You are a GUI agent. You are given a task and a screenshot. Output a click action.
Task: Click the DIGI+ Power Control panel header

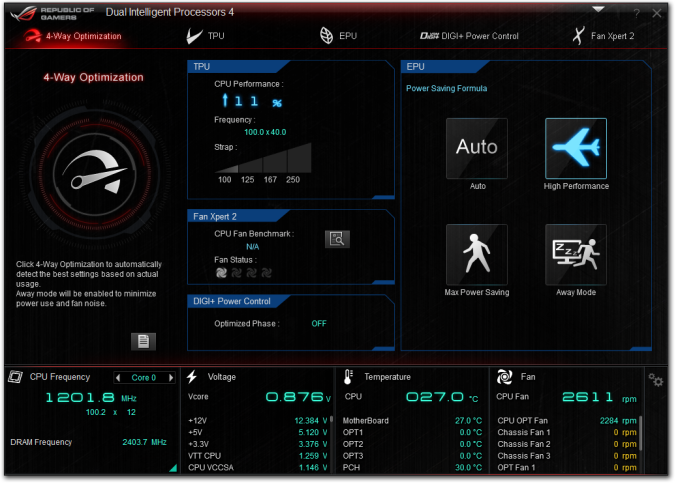click(238, 301)
